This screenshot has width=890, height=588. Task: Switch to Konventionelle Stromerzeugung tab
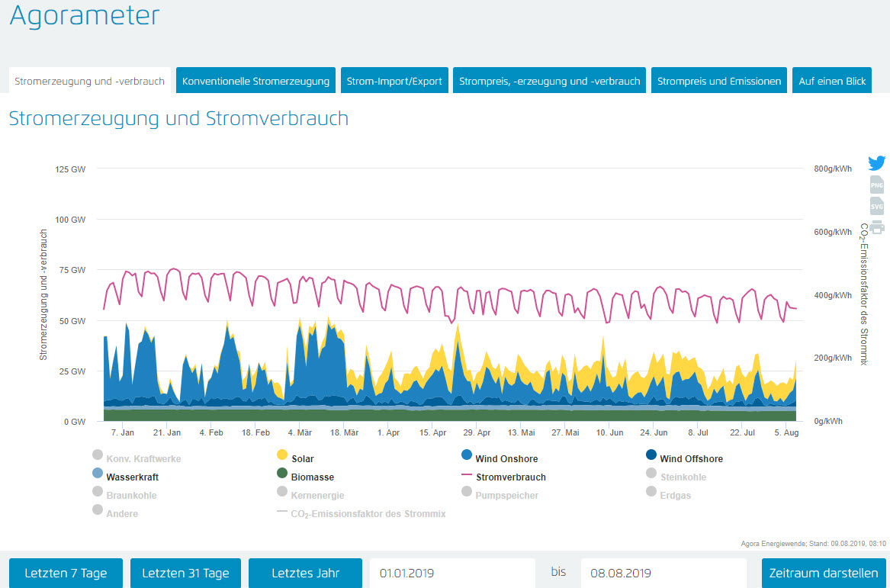coord(255,81)
